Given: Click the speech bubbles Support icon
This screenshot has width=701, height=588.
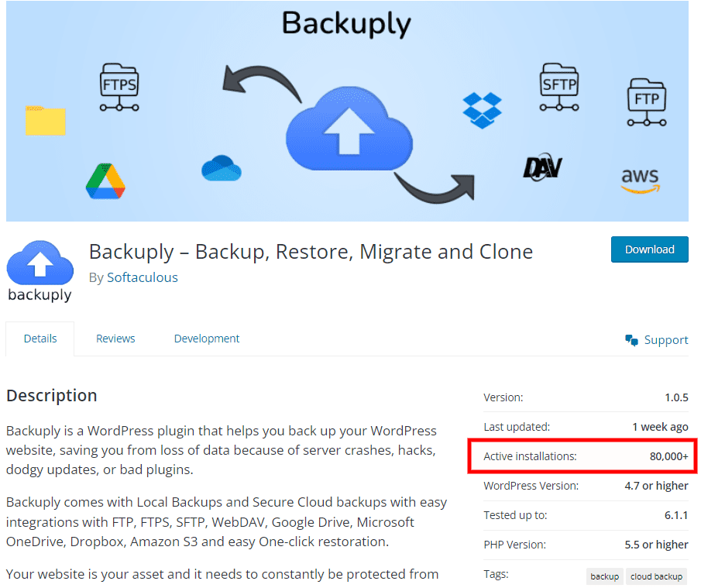Looking at the screenshot, I should [632, 340].
